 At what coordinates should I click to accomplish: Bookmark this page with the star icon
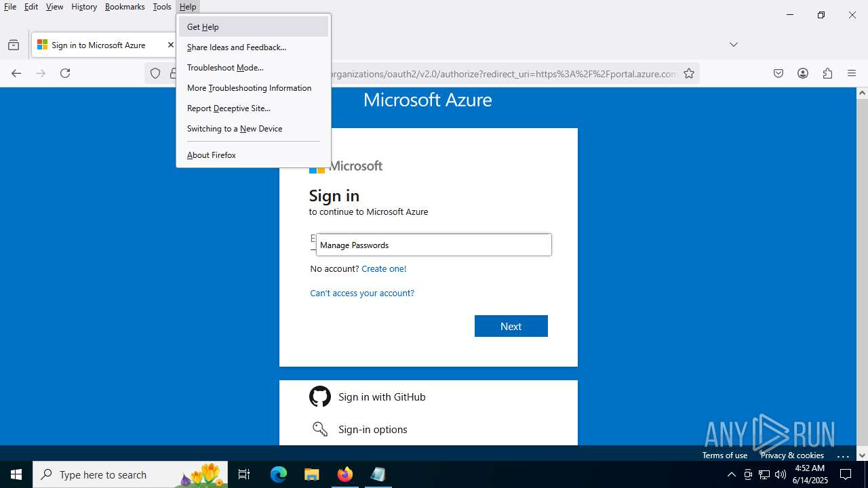coord(689,73)
